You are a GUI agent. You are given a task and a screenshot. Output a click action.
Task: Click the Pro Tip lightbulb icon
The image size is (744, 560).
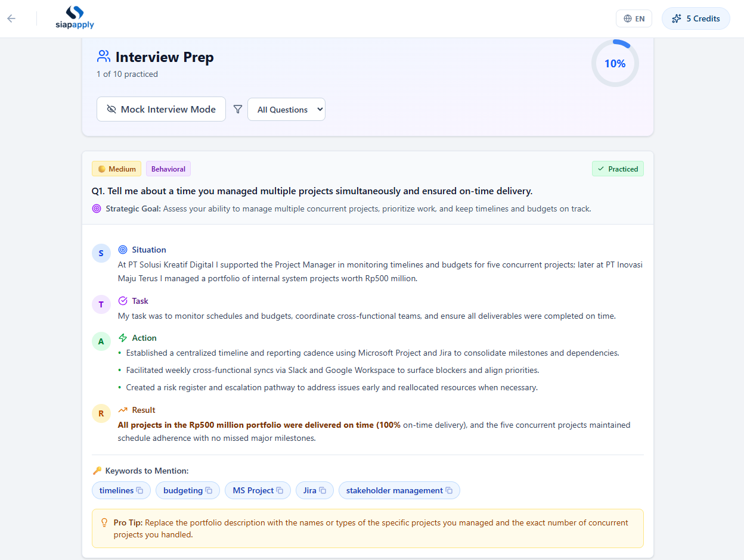click(104, 522)
